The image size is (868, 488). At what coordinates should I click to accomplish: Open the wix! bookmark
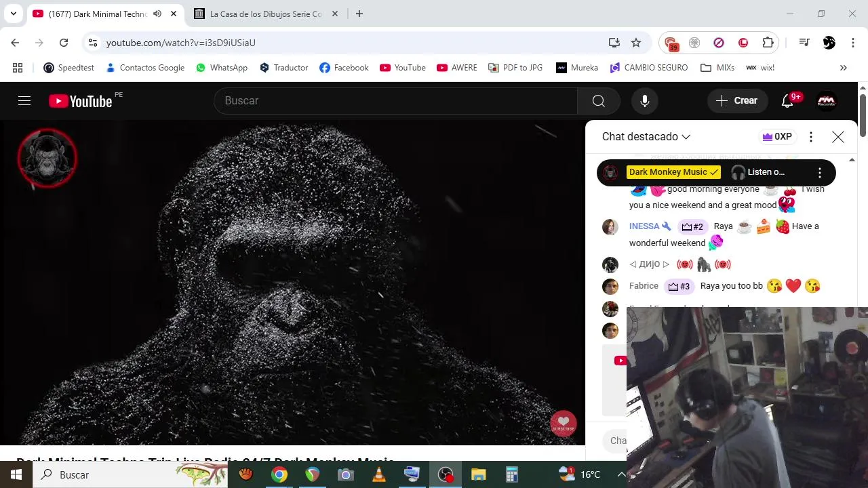[760, 68]
